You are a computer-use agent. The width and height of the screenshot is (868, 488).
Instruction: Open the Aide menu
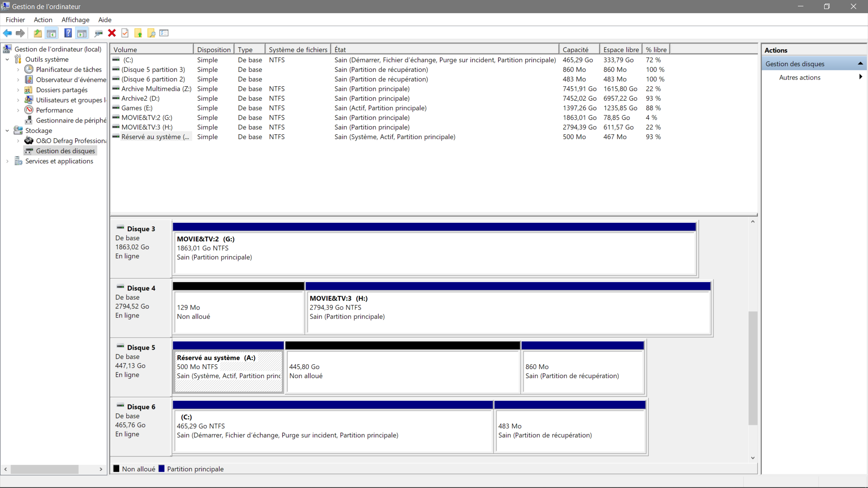(x=105, y=19)
